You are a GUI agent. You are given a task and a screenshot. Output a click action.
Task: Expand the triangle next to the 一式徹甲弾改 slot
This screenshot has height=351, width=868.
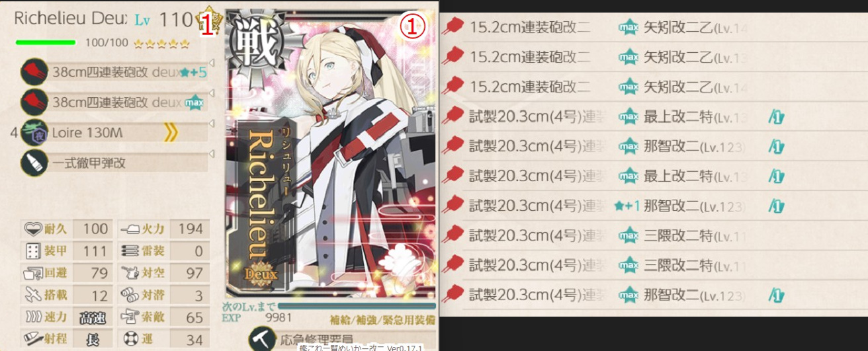(213, 153)
